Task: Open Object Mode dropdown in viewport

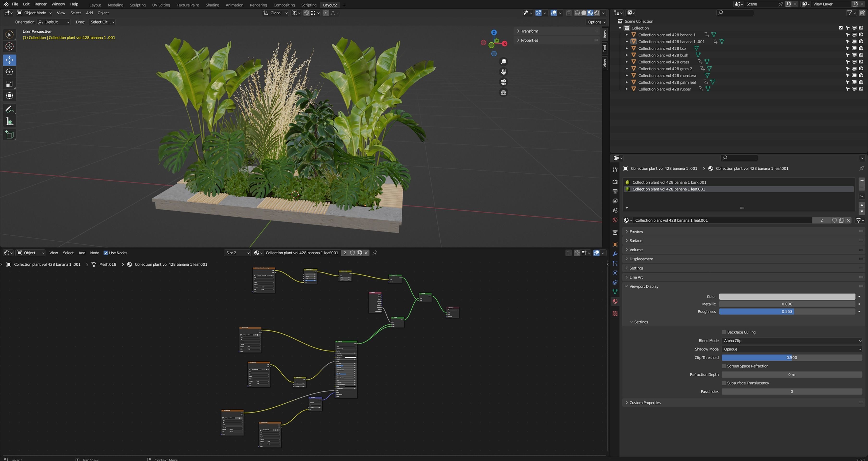Action: pyautogui.click(x=34, y=13)
